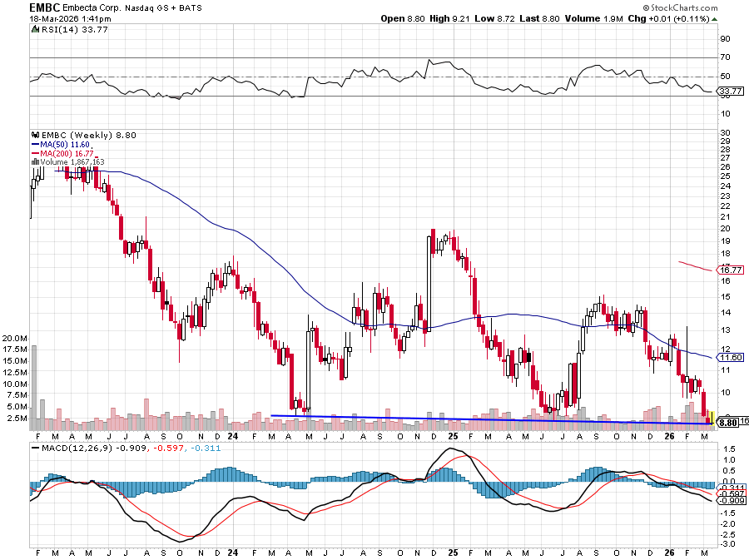Click the Open 8.80 quote value
749x560 pixels.
(x=403, y=18)
